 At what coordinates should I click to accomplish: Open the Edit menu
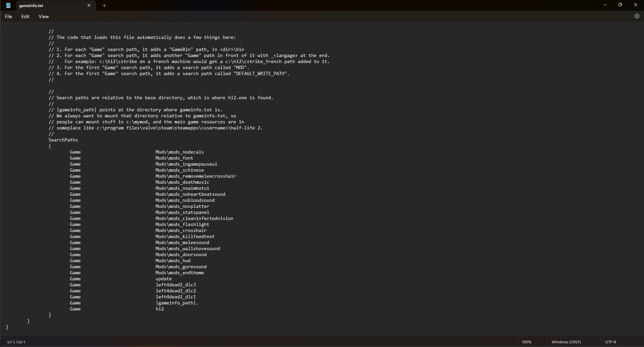coord(25,16)
